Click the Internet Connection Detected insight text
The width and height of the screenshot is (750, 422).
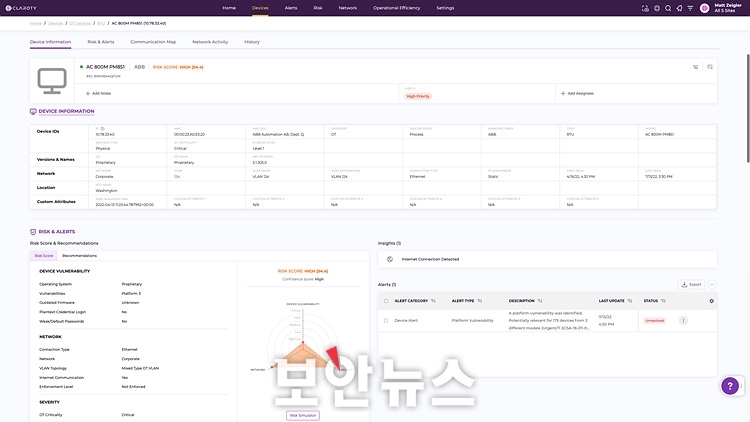[x=430, y=259]
